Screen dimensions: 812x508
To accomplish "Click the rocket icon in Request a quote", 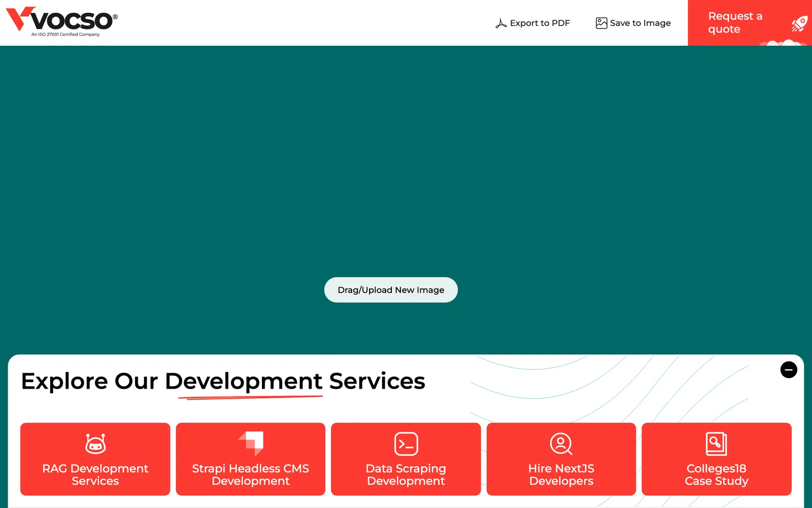I will (x=799, y=23).
